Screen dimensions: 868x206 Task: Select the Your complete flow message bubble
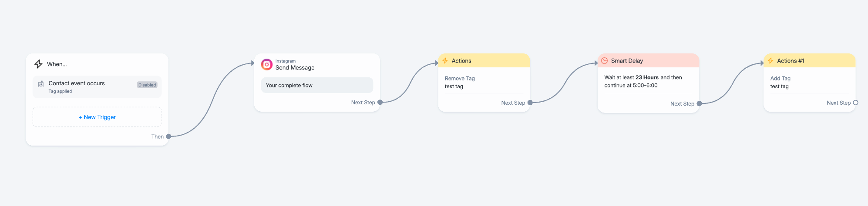pos(317,85)
